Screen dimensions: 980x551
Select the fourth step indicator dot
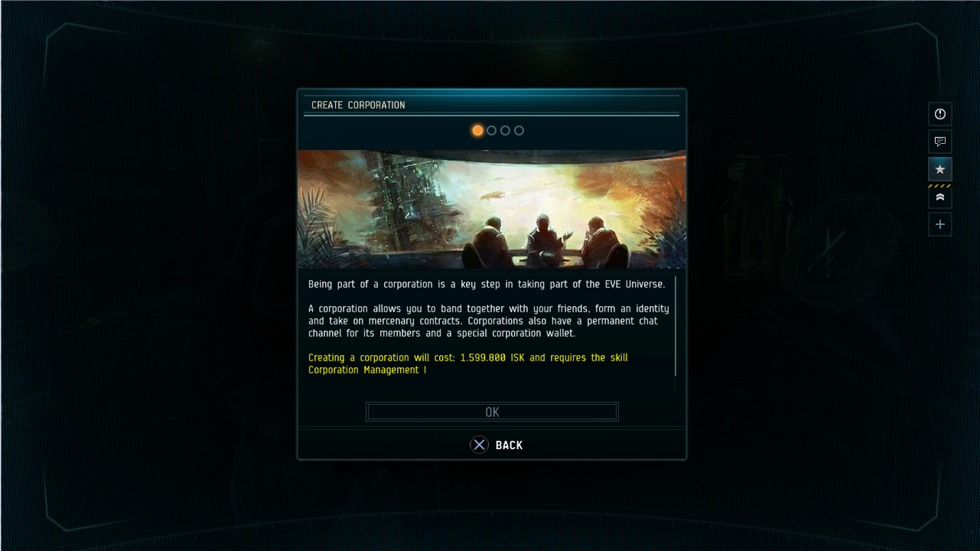point(519,130)
